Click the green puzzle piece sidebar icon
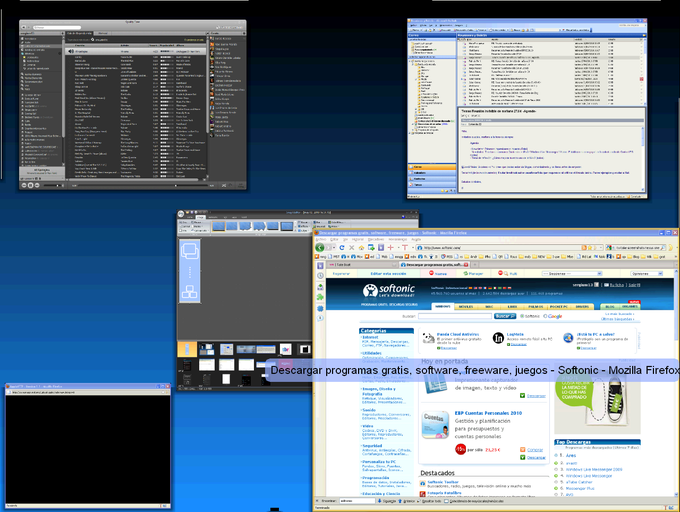 pos(320,297)
